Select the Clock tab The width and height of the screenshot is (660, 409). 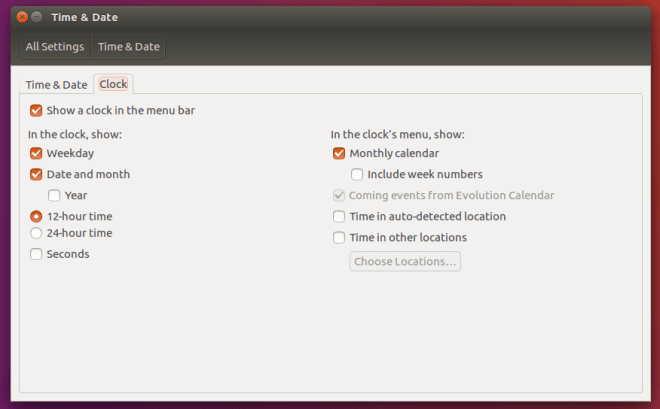[x=113, y=85]
